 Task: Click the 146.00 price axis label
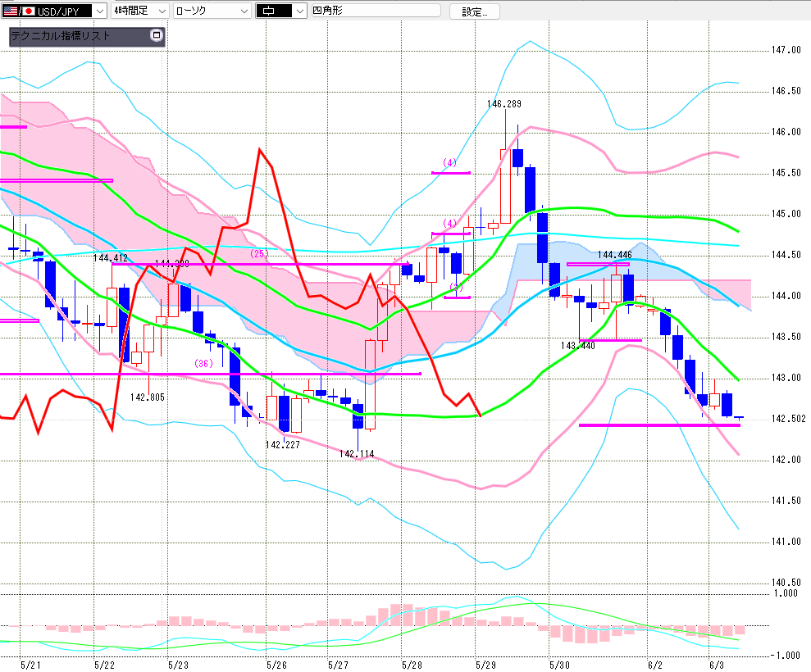coord(786,132)
